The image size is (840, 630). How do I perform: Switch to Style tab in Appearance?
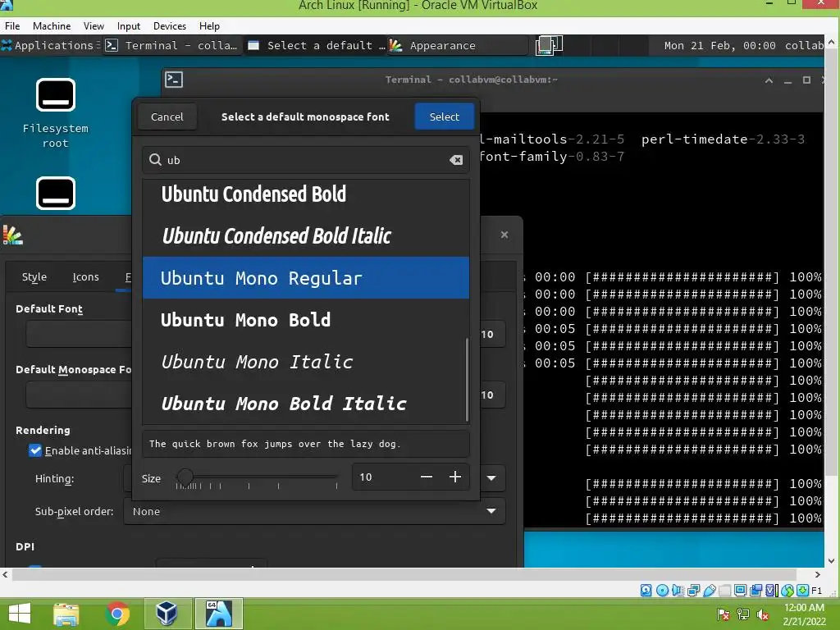pyautogui.click(x=34, y=276)
